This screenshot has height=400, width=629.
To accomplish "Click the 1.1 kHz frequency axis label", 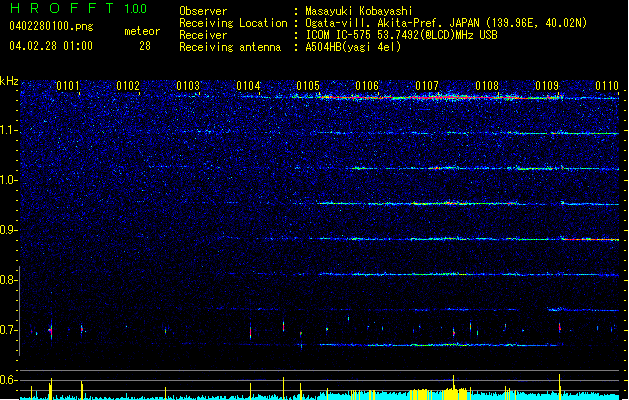I will coord(8,130).
